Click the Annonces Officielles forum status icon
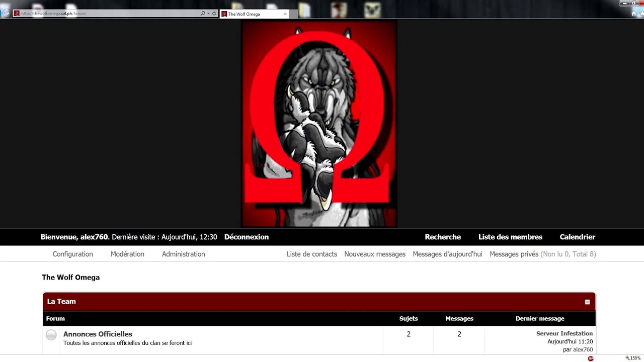The image size is (644, 362). pos(51,335)
